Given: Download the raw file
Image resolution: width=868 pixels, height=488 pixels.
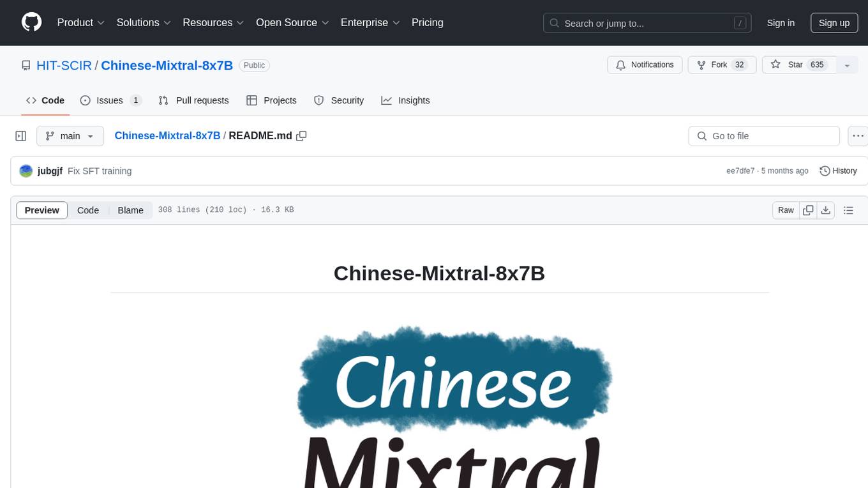Looking at the screenshot, I should (x=825, y=210).
